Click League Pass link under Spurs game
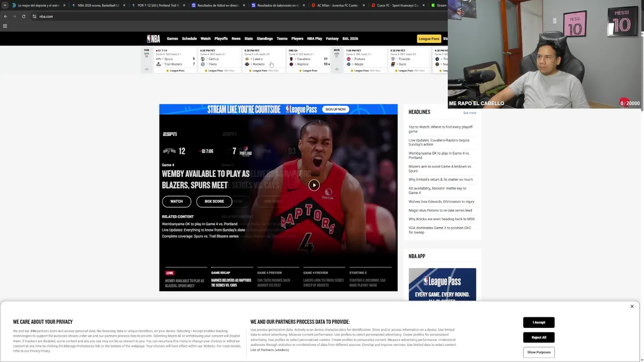The width and height of the screenshot is (644, 362). pyautogui.click(x=176, y=70)
